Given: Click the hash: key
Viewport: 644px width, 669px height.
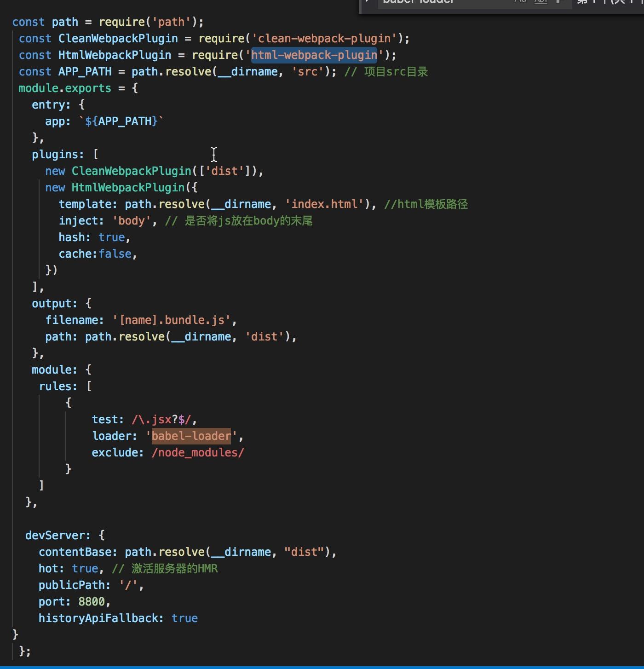Looking at the screenshot, I should pyautogui.click(x=75, y=237).
